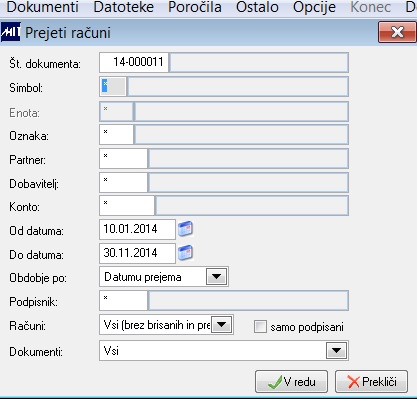The image size is (417, 399).
Task: Click the Konto code field
Action: 127,206
